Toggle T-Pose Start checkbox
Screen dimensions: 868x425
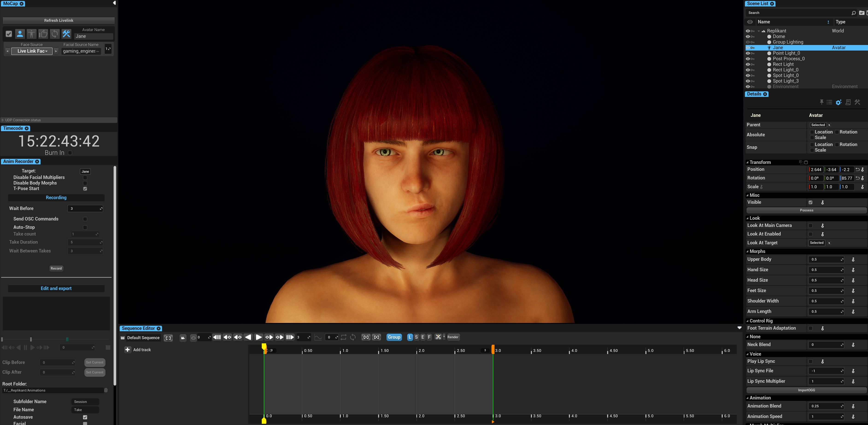(85, 189)
